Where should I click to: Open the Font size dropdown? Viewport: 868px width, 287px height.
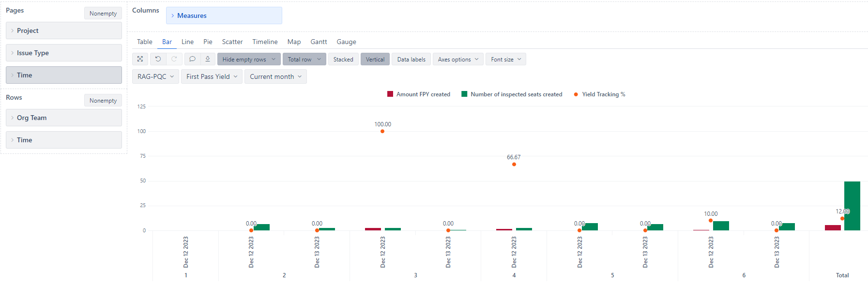pyautogui.click(x=506, y=59)
